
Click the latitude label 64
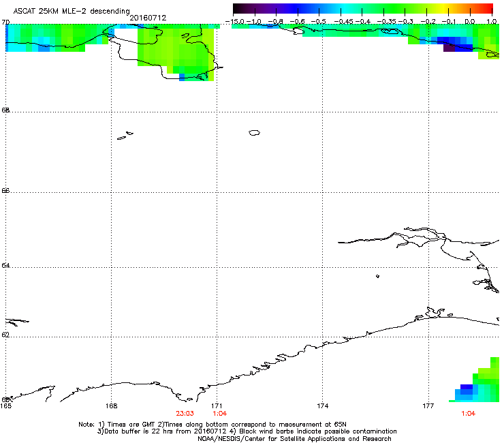click(x=5, y=266)
